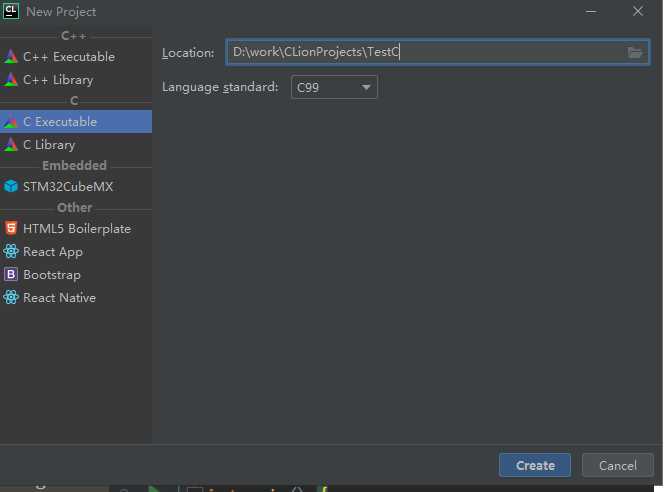Image resolution: width=671 pixels, height=492 pixels.
Task: Click the C++ Library CMake icon
Action: tap(11, 80)
